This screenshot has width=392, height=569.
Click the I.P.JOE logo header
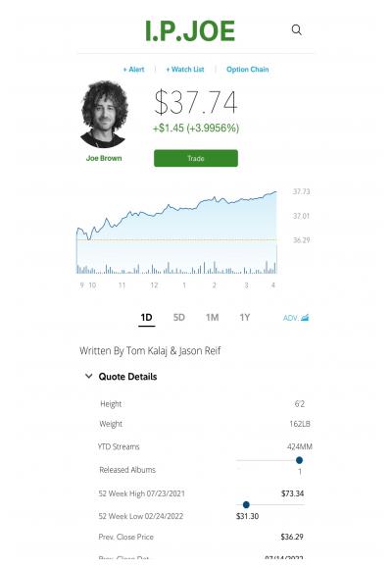point(190,31)
